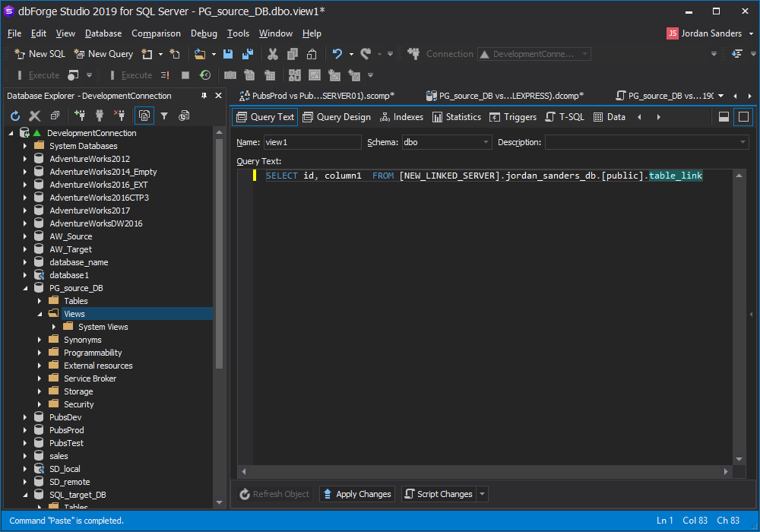Click the Refresh Object button
This screenshot has height=532, width=760.
click(274, 494)
